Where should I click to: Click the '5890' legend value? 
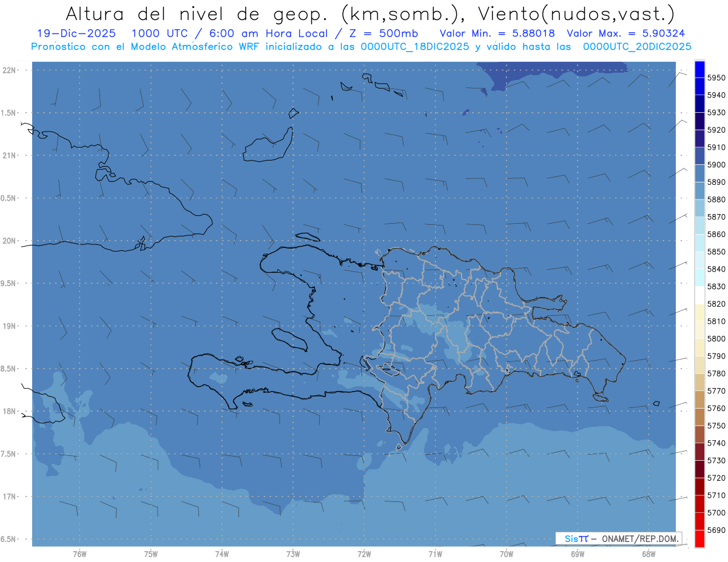[716, 182]
